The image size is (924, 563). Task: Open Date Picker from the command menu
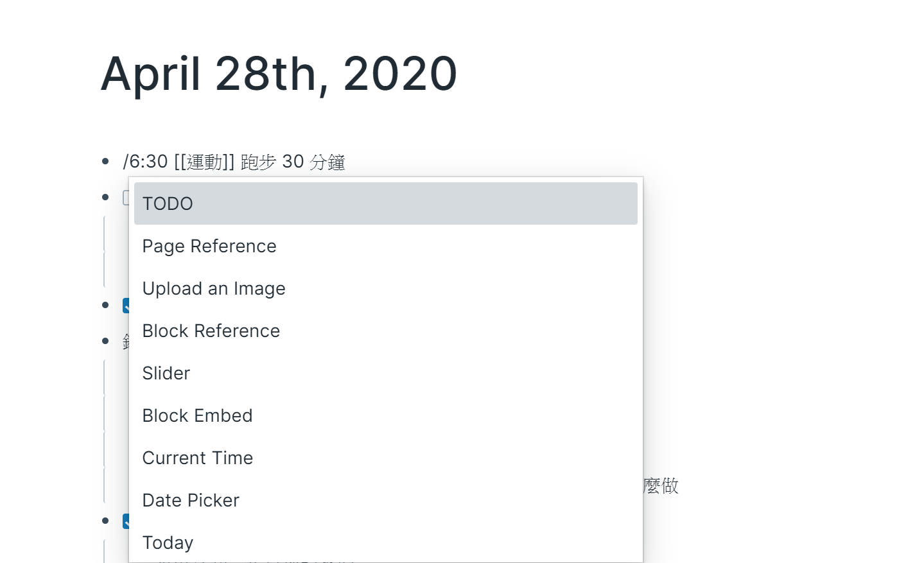click(x=385, y=500)
